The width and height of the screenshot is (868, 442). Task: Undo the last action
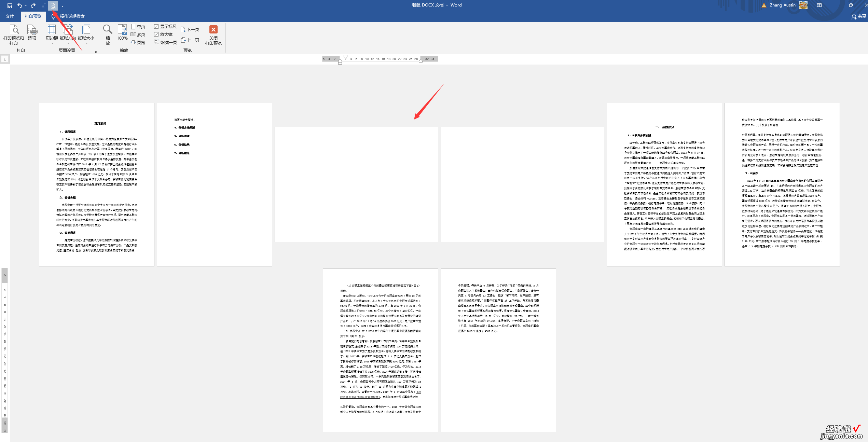(x=20, y=5)
